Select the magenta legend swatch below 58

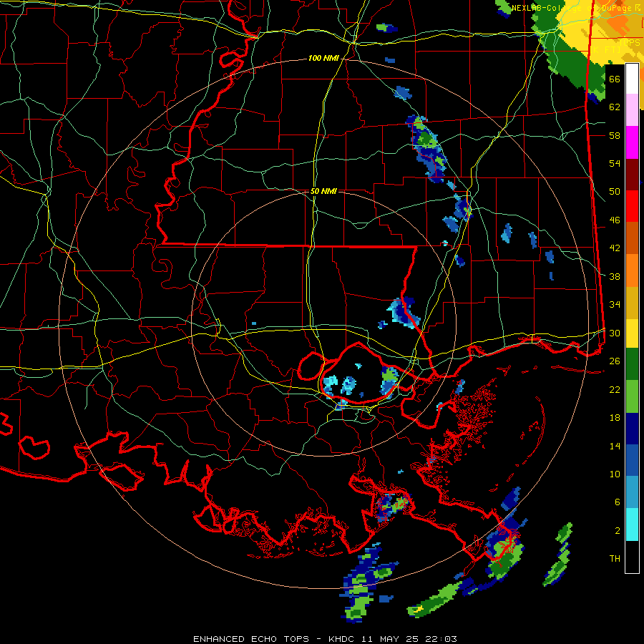632,142
